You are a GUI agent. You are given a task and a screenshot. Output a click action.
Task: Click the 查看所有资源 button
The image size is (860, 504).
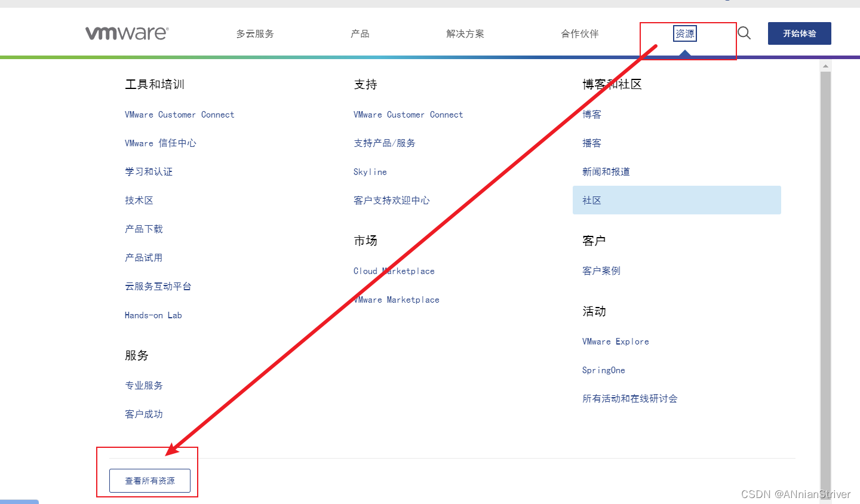[x=150, y=481]
